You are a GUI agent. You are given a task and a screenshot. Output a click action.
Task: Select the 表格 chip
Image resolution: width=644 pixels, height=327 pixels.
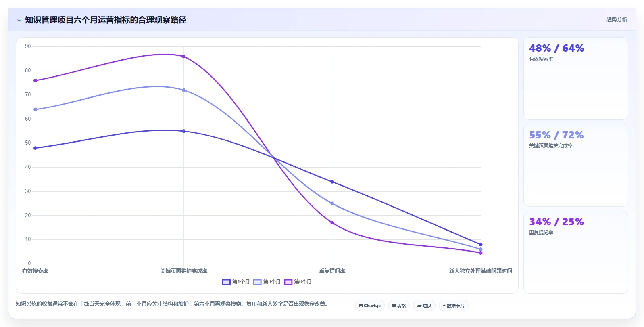[x=399, y=306]
